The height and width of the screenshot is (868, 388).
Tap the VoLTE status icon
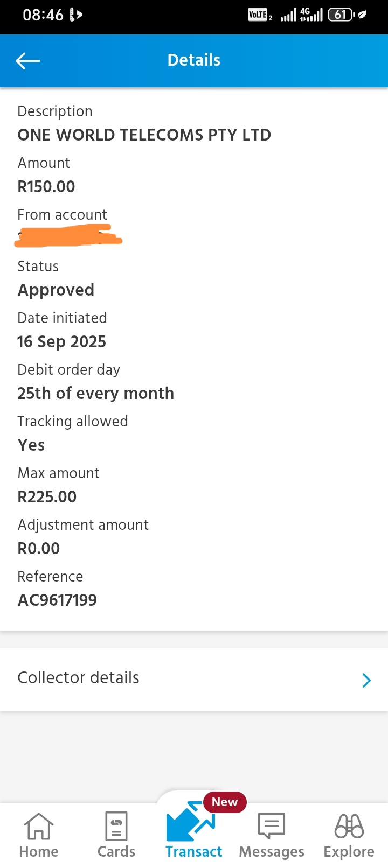coord(259,15)
